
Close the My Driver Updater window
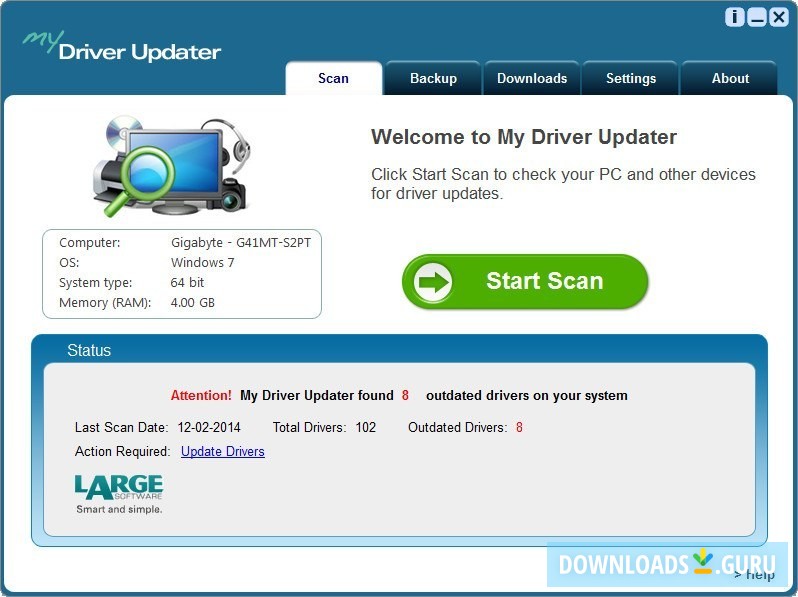[x=779, y=17]
